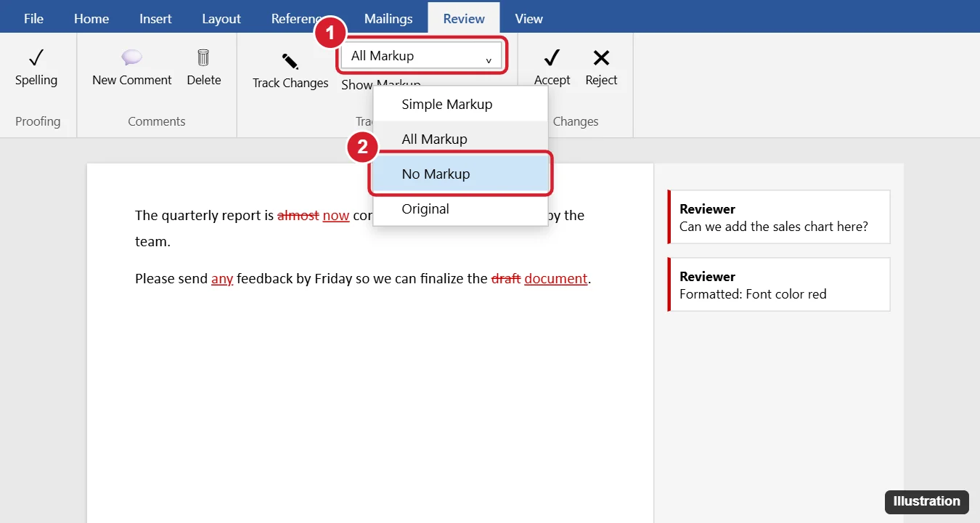Open the File tab

coord(33,19)
